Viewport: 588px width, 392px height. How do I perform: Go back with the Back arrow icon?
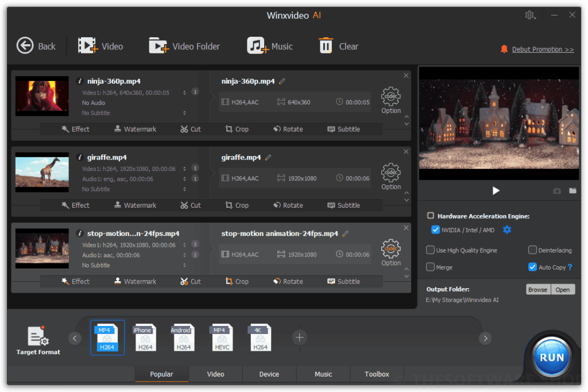pyautogui.click(x=25, y=46)
